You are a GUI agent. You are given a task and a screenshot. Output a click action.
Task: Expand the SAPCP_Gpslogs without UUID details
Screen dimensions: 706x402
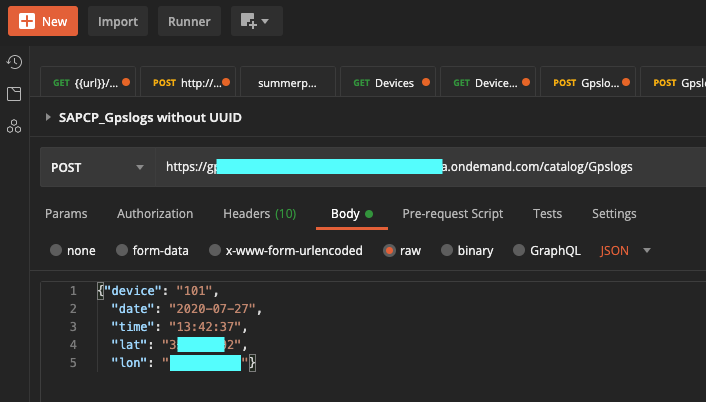click(x=48, y=117)
